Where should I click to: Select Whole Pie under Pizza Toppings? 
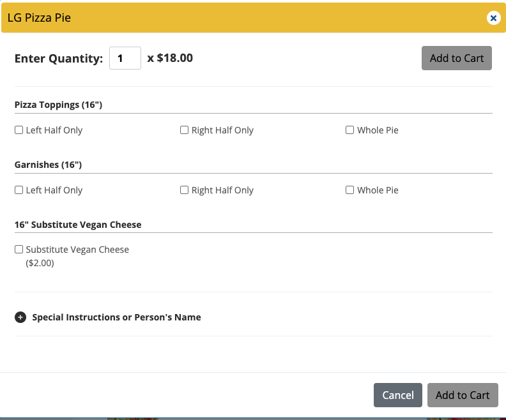point(350,130)
